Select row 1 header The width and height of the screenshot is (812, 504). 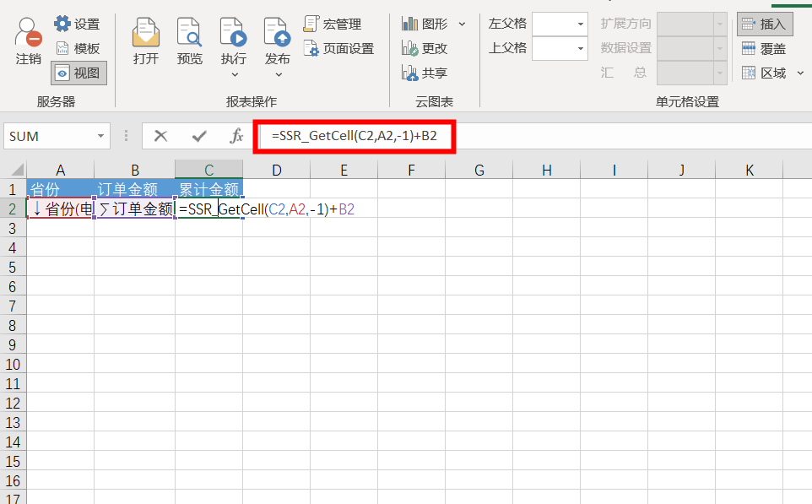pyautogui.click(x=13, y=190)
